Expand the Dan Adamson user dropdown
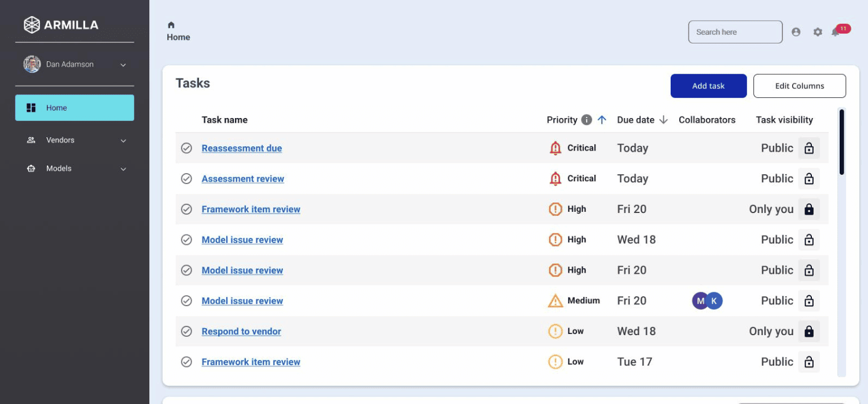The width and height of the screenshot is (868, 404). 123,65
